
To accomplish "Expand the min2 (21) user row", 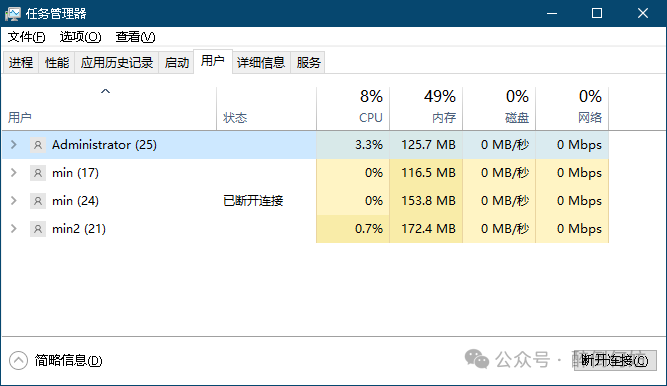I will point(14,229).
